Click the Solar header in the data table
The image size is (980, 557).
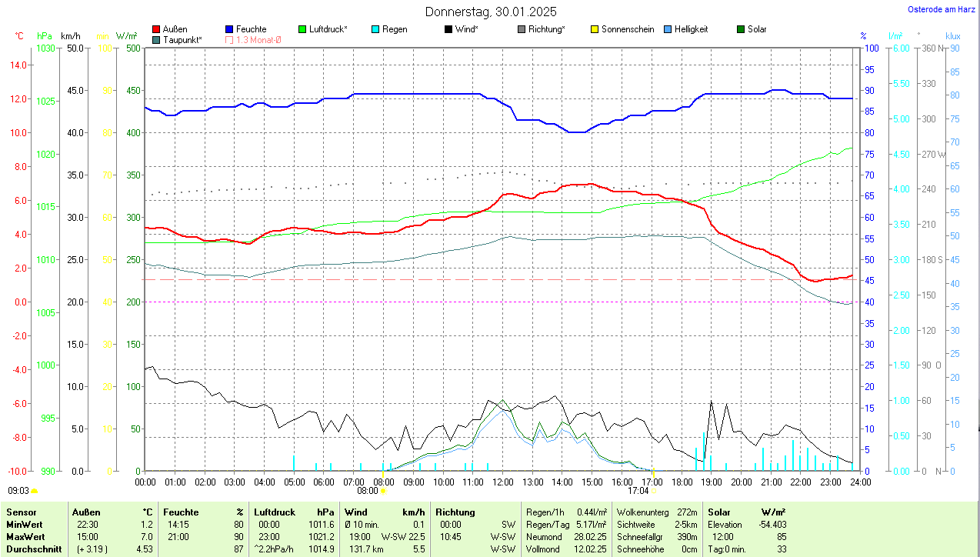tap(718, 512)
